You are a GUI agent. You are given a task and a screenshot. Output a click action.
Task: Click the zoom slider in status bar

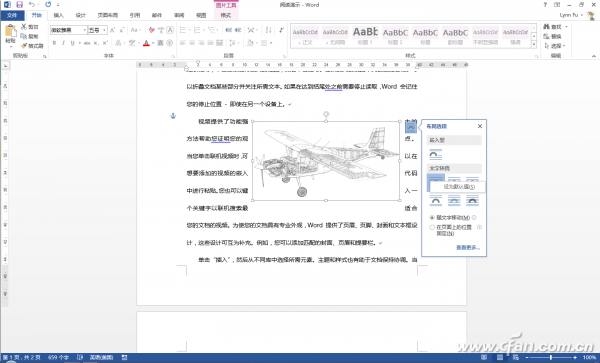[551, 357]
